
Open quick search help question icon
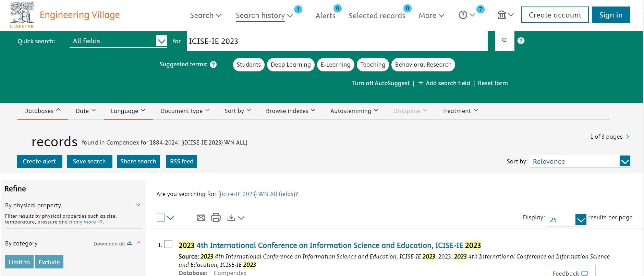click(521, 41)
